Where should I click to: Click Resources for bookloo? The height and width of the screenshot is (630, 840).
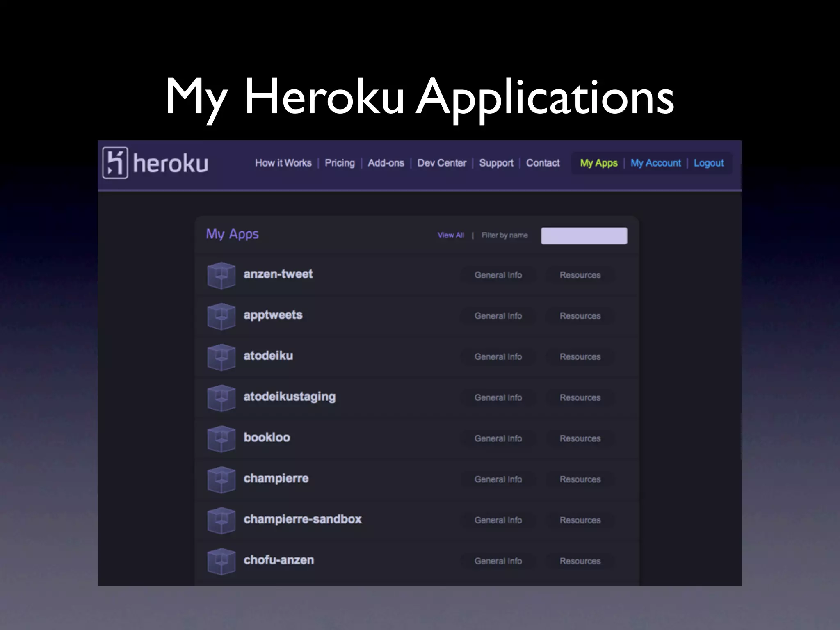pos(580,438)
